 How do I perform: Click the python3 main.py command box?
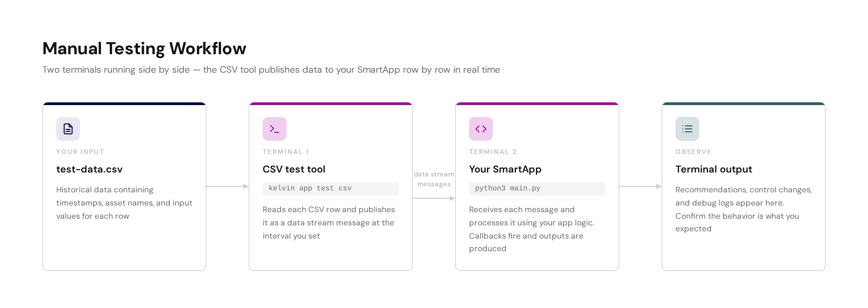[x=537, y=188]
